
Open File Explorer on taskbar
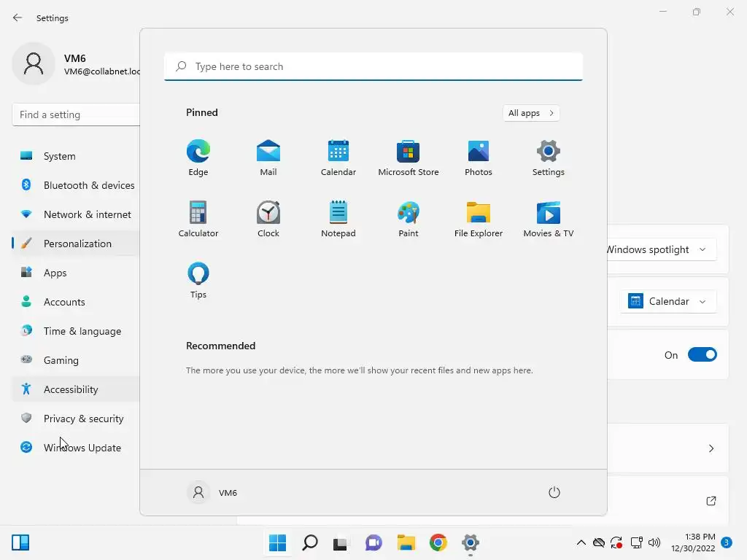coord(406,542)
